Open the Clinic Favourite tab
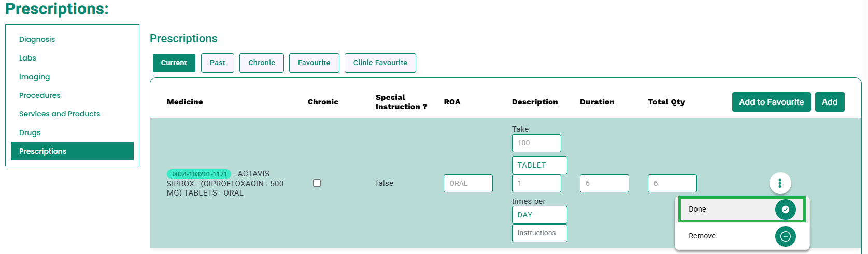 click(380, 63)
